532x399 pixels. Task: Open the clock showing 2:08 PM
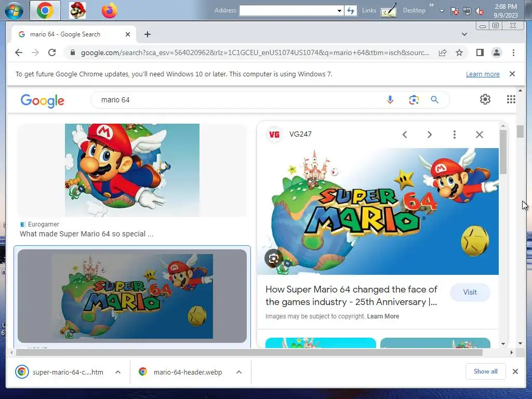[506, 11]
